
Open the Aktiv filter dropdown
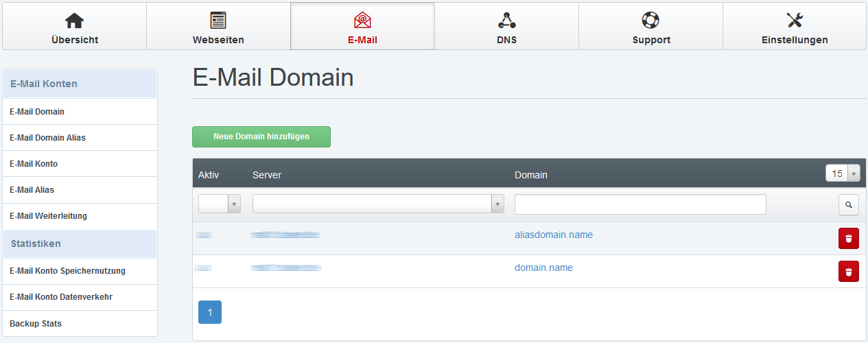220,204
